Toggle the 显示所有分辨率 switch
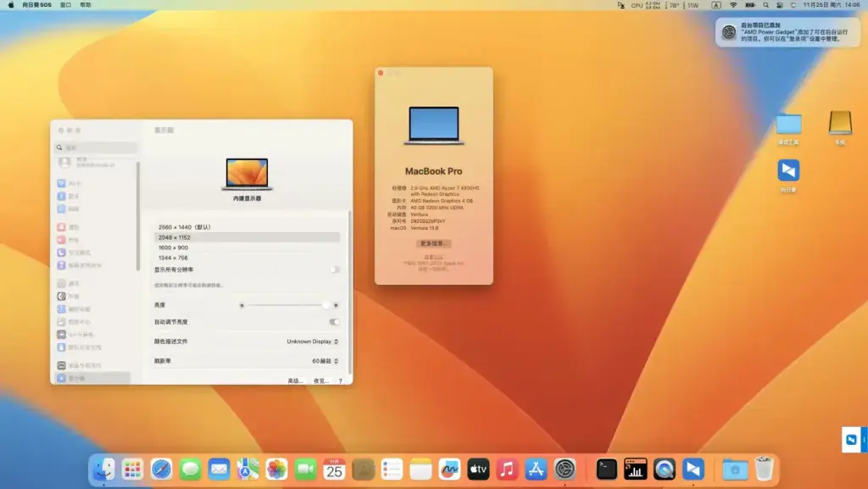This screenshot has height=489, width=868. click(334, 270)
